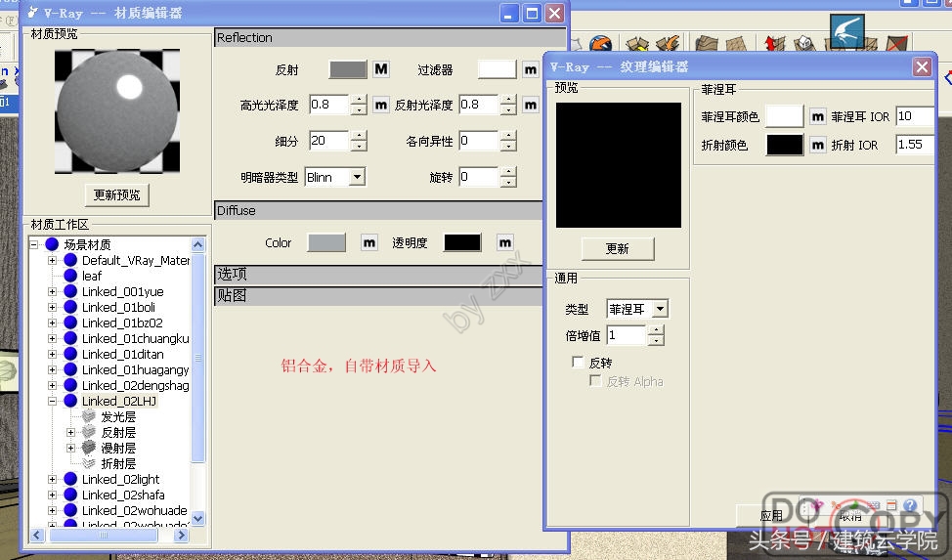Pick the 透明度 black color swatch
The width and height of the screenshot is (952, 560).
(x=462, y=242)
